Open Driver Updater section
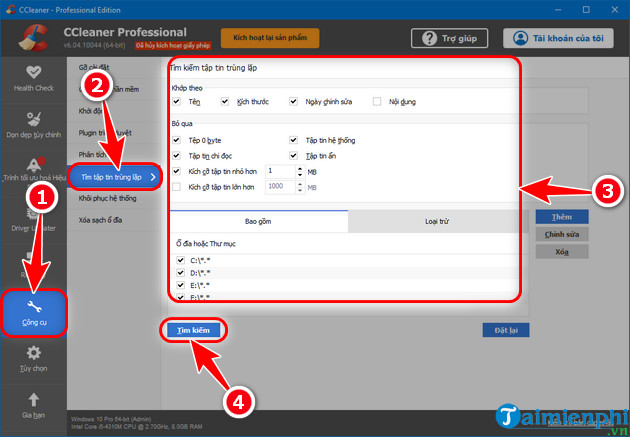This screenshot has height=437, width=630. pyautogui.click(x=33, y=220)
